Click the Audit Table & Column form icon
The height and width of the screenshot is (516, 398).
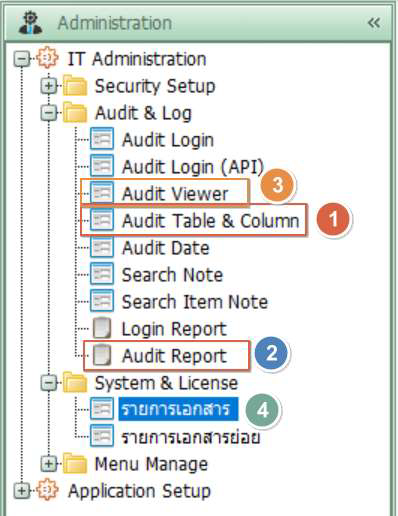click(102, 219)
